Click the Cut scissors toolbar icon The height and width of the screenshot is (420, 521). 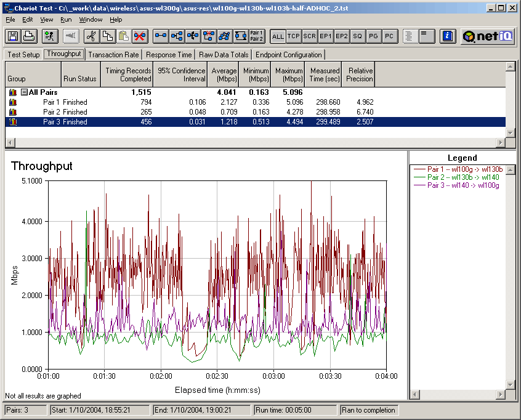91,36
